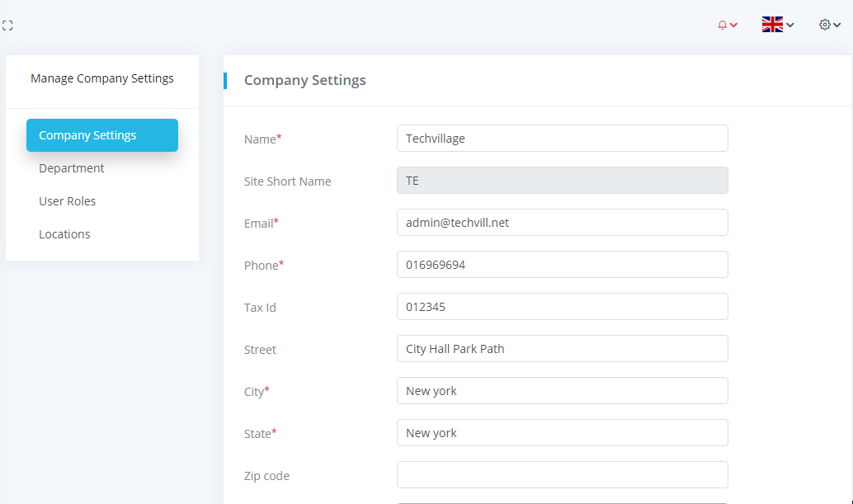Click the UK flag language icon
Screen dimensions: 853x504
pos(772,25)
